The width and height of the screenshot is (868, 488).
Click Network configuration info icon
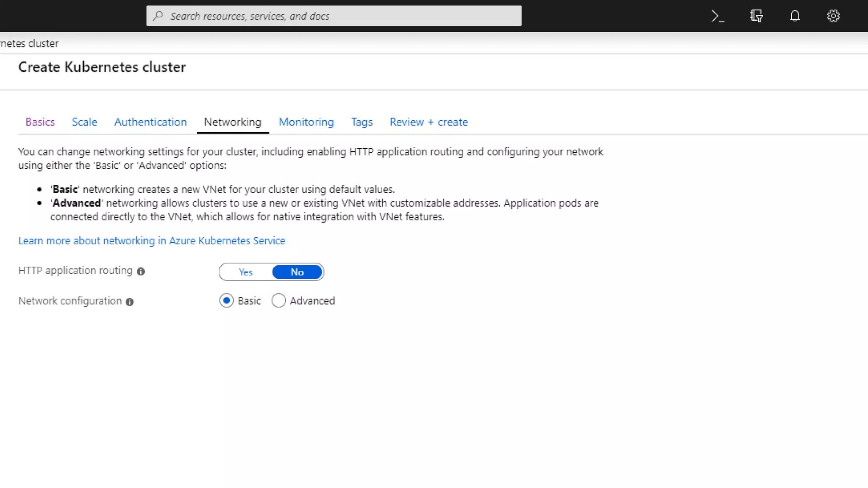point(130,302)
